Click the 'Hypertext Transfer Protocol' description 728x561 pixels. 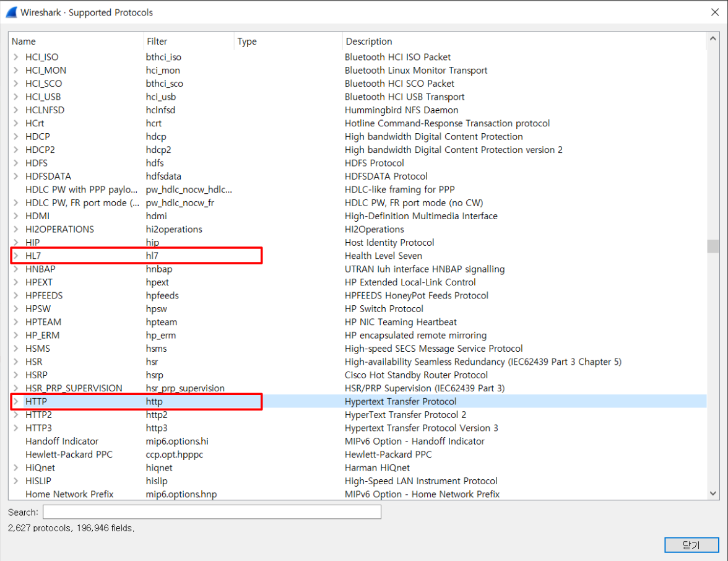point(400,401)
